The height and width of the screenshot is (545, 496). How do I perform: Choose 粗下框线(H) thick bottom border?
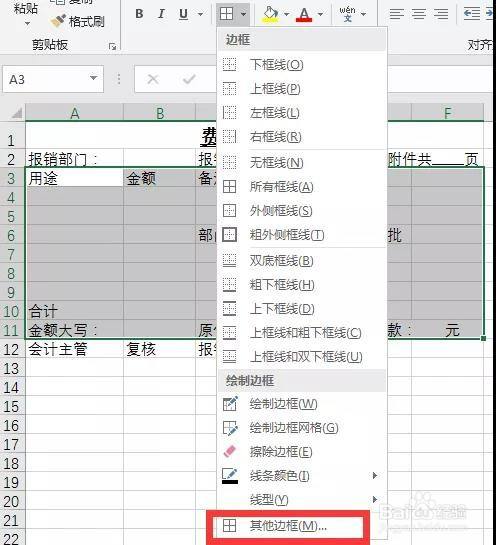[302, 285]
